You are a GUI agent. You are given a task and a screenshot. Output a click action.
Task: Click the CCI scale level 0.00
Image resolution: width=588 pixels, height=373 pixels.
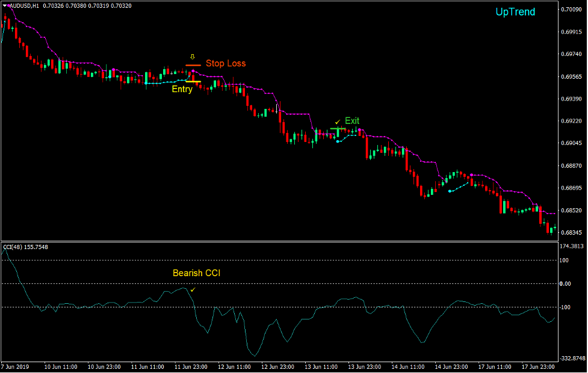(x=565, y=284)
